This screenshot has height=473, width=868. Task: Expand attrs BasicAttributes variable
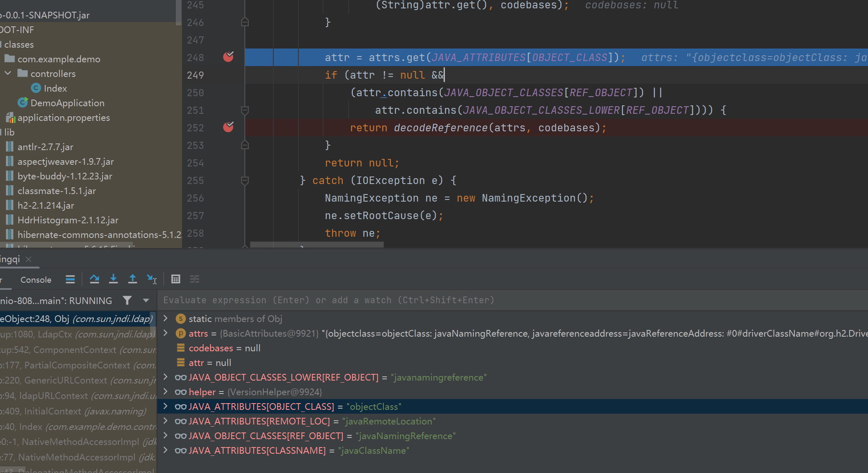pos(165,333)
